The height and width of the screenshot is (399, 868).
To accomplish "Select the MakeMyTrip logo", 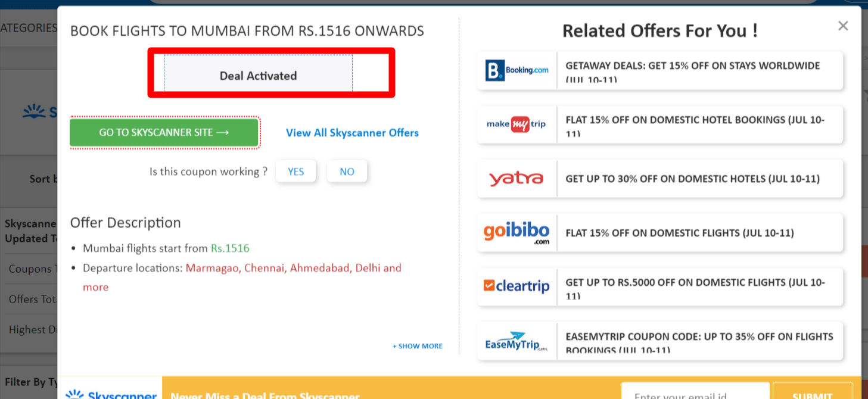I will coord(516,124).
